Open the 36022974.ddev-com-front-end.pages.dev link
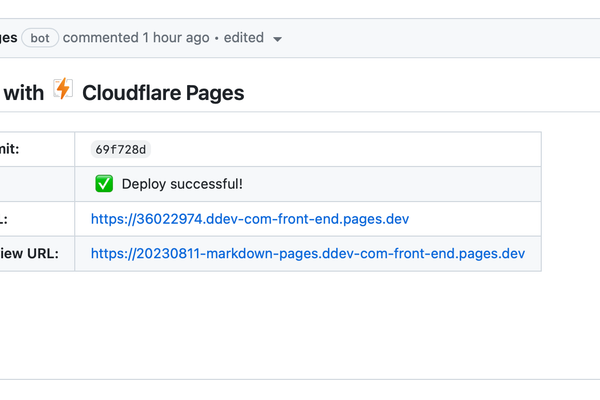600x400 pixels. tap(250, 219)
